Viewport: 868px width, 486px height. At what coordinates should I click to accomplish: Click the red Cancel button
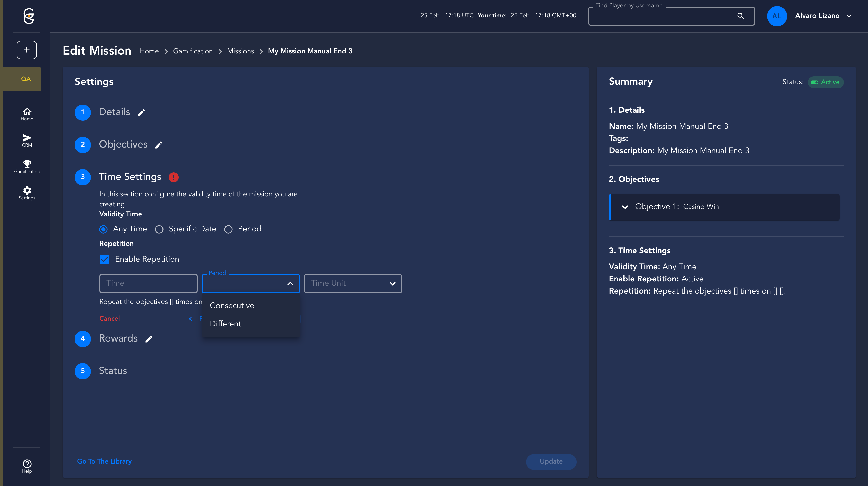[110, 318]
